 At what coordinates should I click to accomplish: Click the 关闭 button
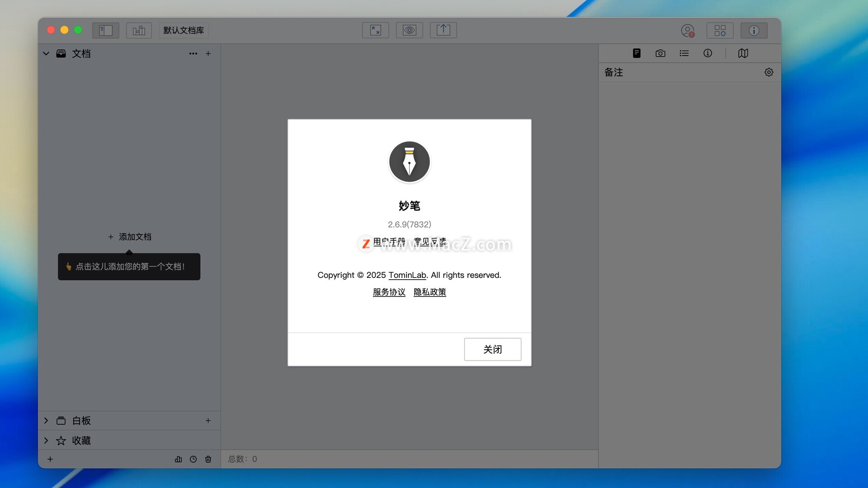493,349
